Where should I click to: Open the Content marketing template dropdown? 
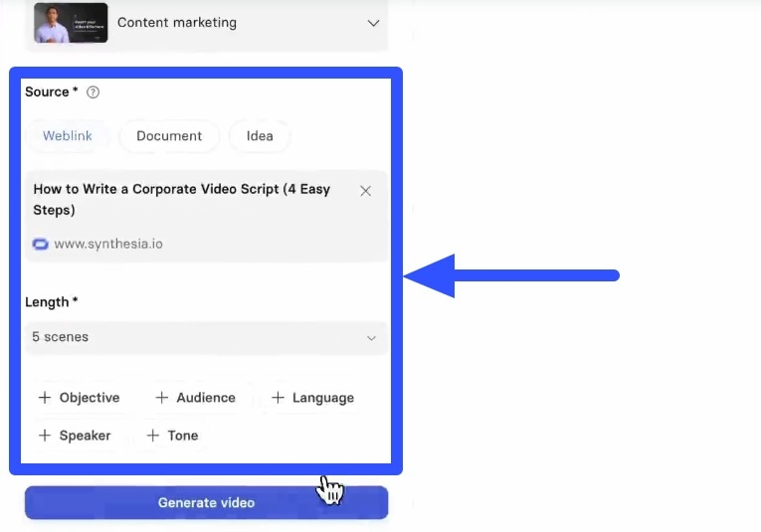point(207,22)
